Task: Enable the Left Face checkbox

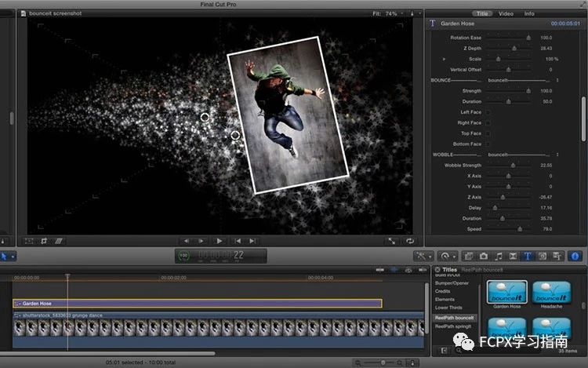Action: (x=488, y=112)
